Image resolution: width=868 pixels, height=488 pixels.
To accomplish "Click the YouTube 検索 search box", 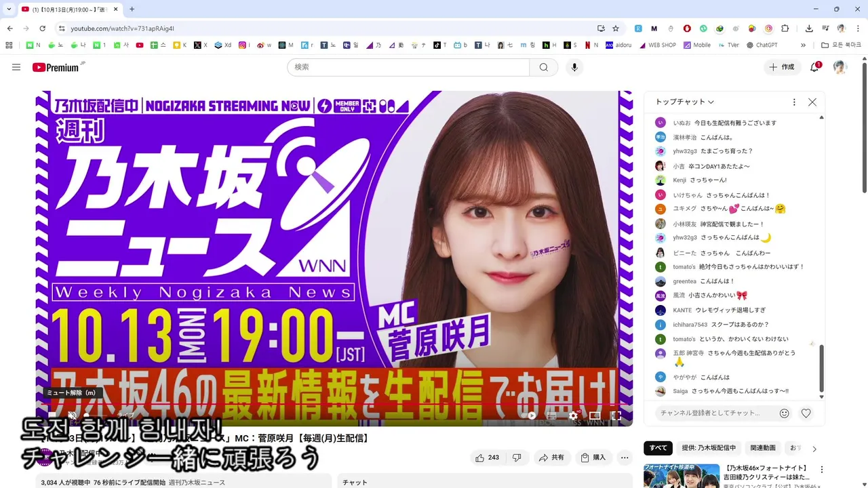I will pyautogui.click(x=408, y=67).
